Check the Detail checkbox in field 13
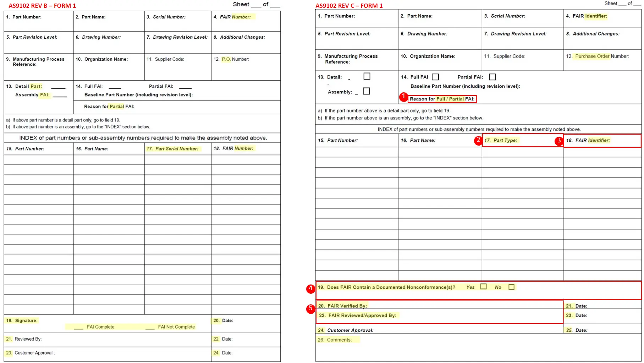Viewport: 644px width, 363px height. [367, 76]
